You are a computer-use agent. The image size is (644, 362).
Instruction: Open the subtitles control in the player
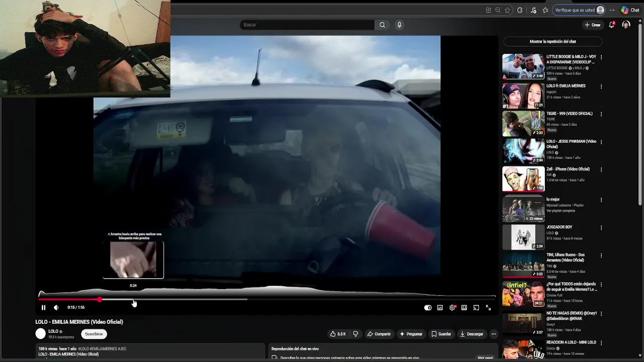(440, 308)
